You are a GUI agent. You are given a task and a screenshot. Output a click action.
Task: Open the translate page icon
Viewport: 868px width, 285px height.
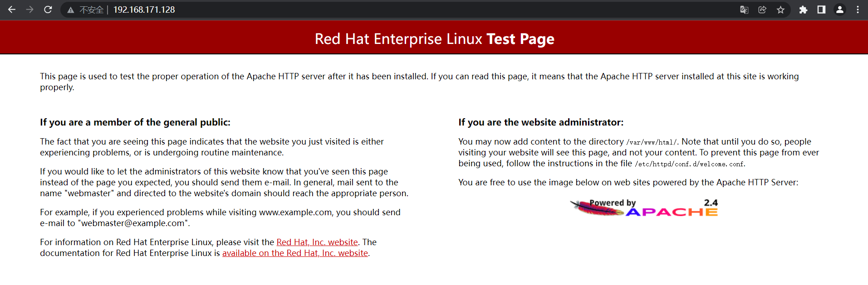point(744,10)
